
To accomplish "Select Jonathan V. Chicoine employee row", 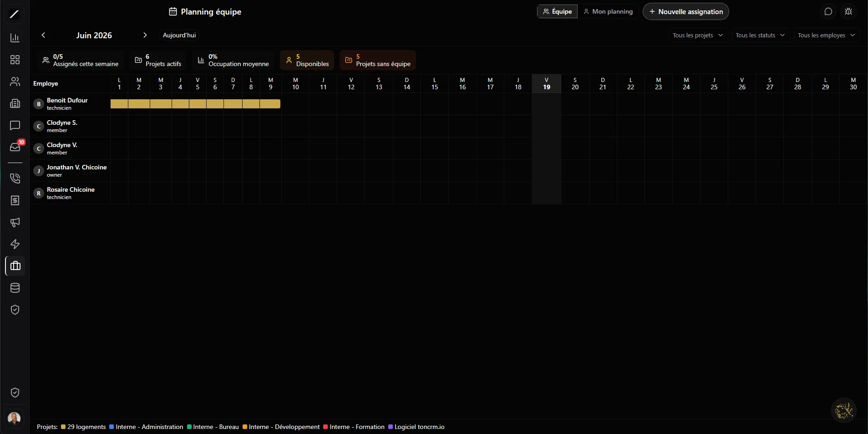I will click(x=71, y=171).
